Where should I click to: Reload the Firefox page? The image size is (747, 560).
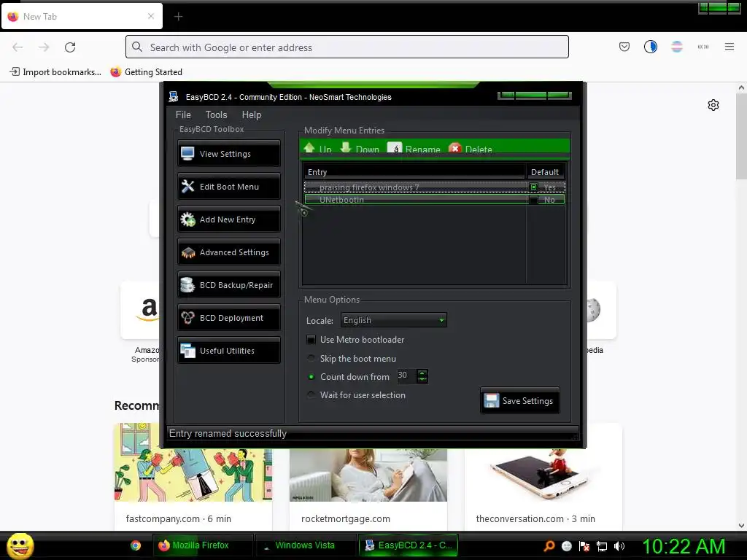coord(70,47)
